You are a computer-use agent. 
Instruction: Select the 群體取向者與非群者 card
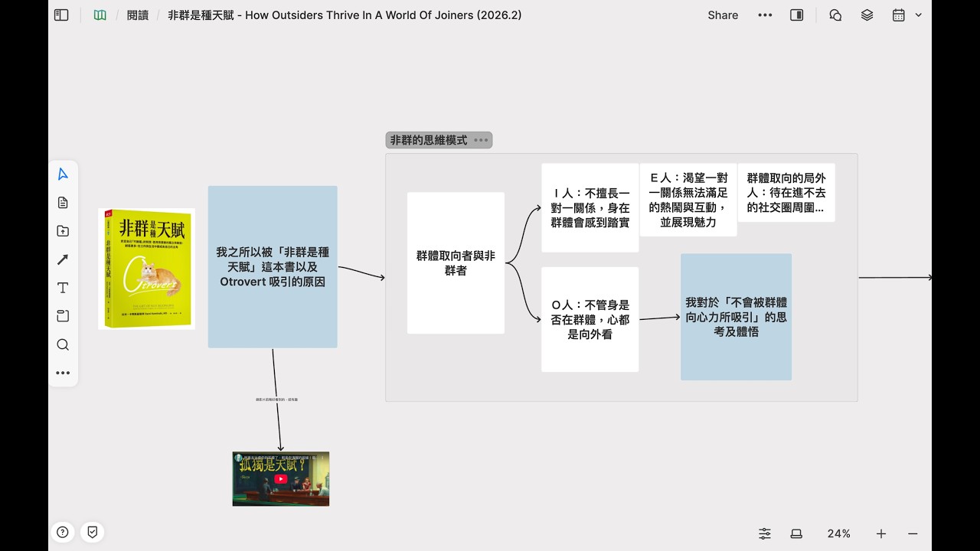click(x=456, y=263)
